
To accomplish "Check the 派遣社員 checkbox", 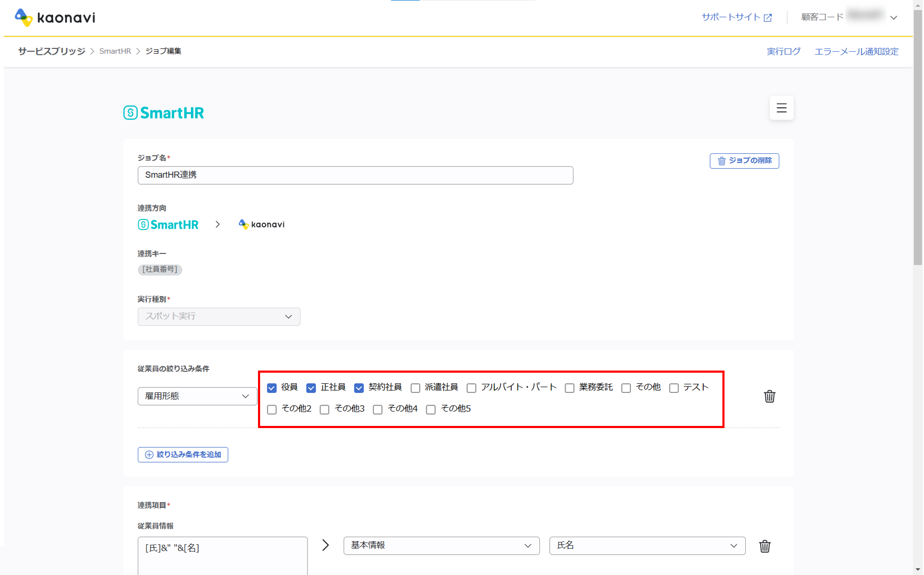I will coord(415,388).
